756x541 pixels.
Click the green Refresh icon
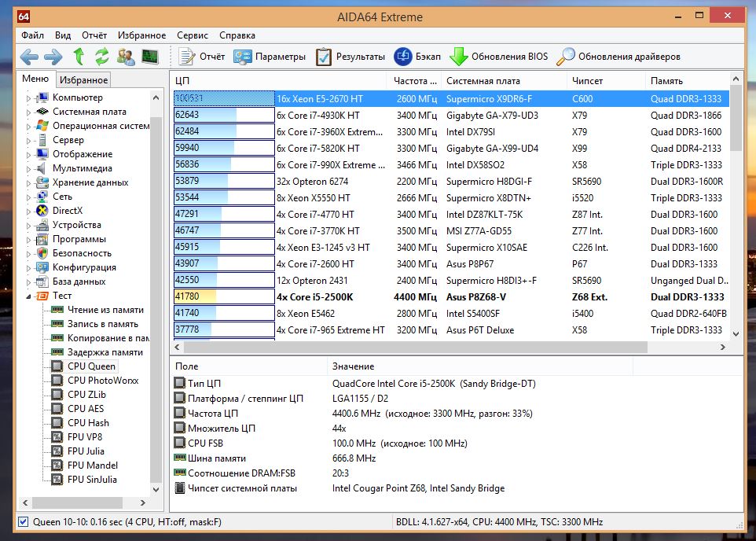[x=101, y=57]
